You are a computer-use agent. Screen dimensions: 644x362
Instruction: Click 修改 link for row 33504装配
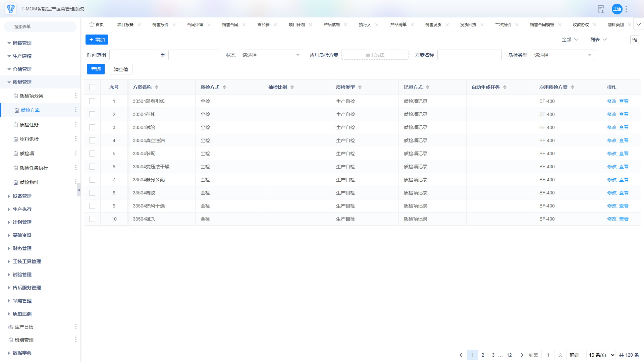click(611, 154)
